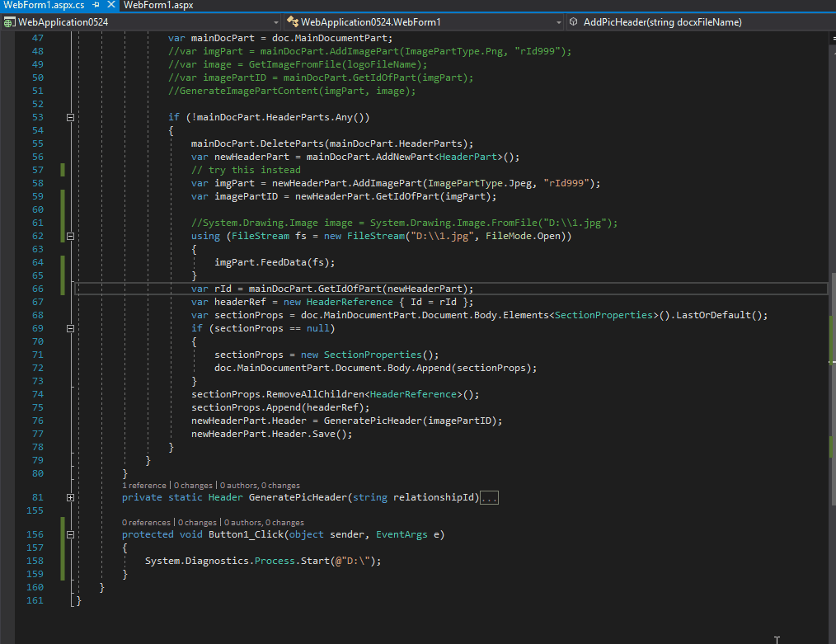Click '0 changes' CodeLens above Button1_Click

coord(197,523)
